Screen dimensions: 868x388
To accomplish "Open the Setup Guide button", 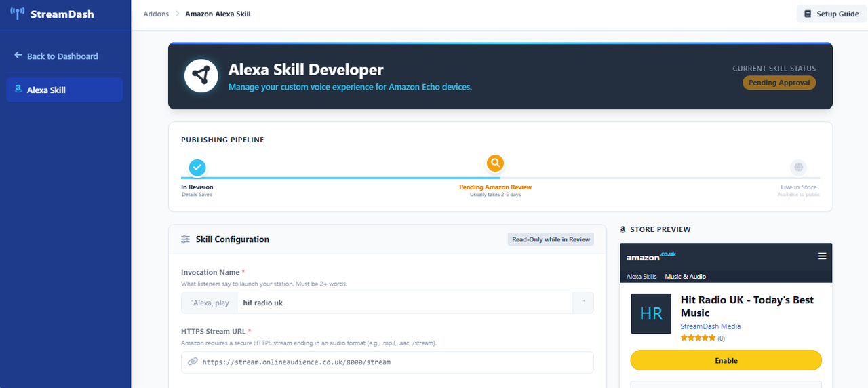I will 831,14.
